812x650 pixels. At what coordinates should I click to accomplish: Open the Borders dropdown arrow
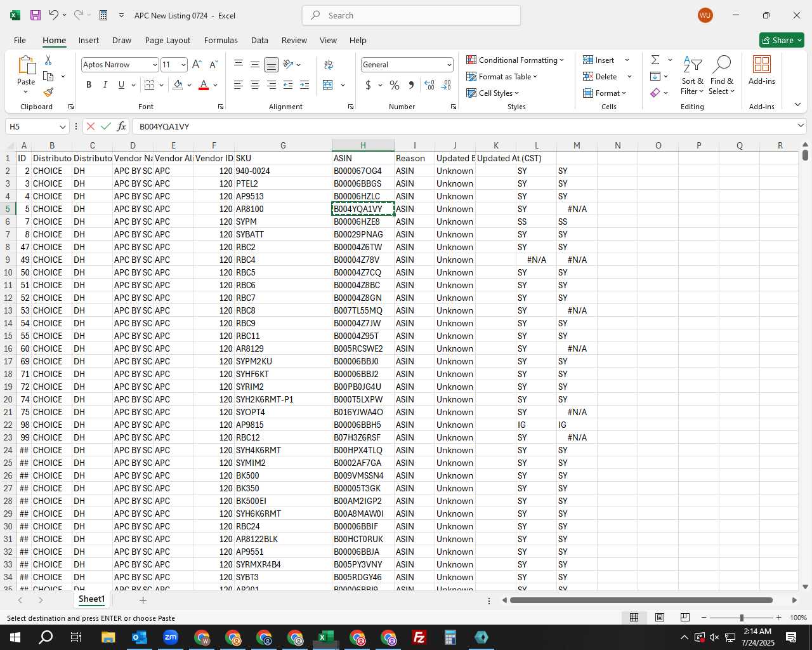point(161,85)
